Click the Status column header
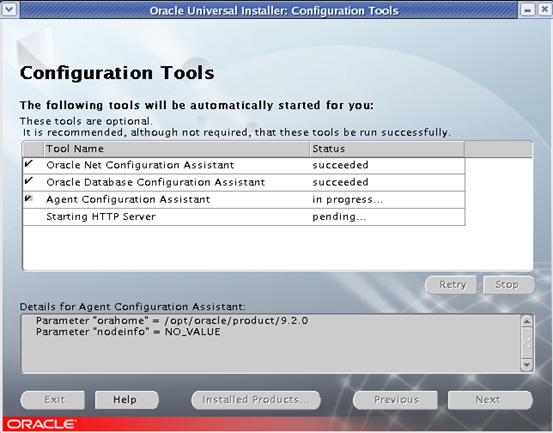 tap(387, 149)
